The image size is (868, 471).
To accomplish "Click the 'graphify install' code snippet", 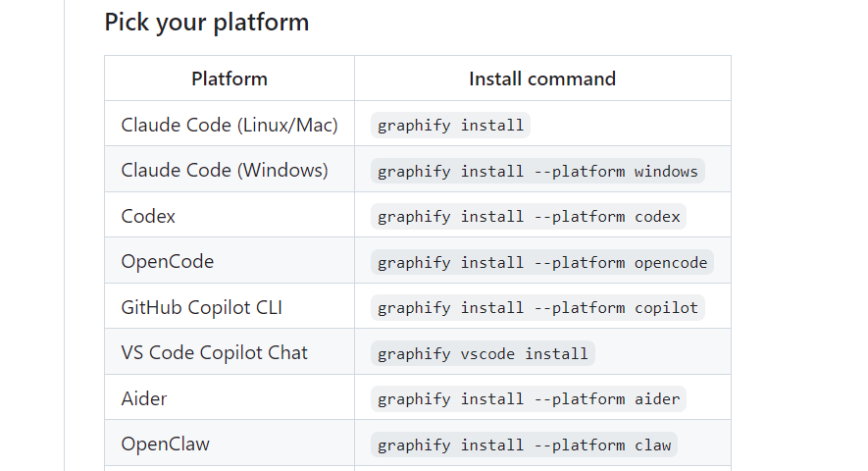I will click(x=450, y=126).
